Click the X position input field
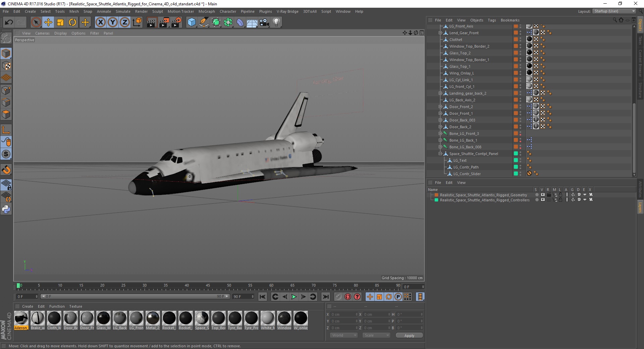Image resolution: width=644 pixels, height=349 pixels. point(344,314)
